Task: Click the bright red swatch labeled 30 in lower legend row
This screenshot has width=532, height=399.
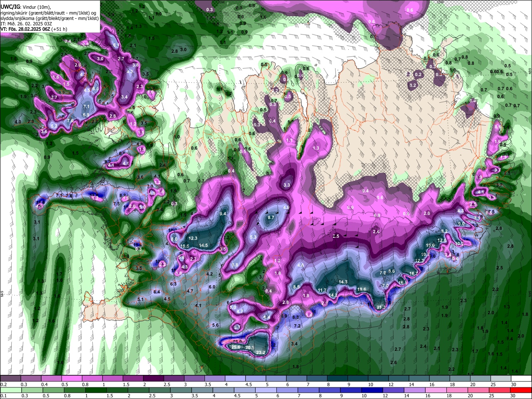Action: click(521, 390)
